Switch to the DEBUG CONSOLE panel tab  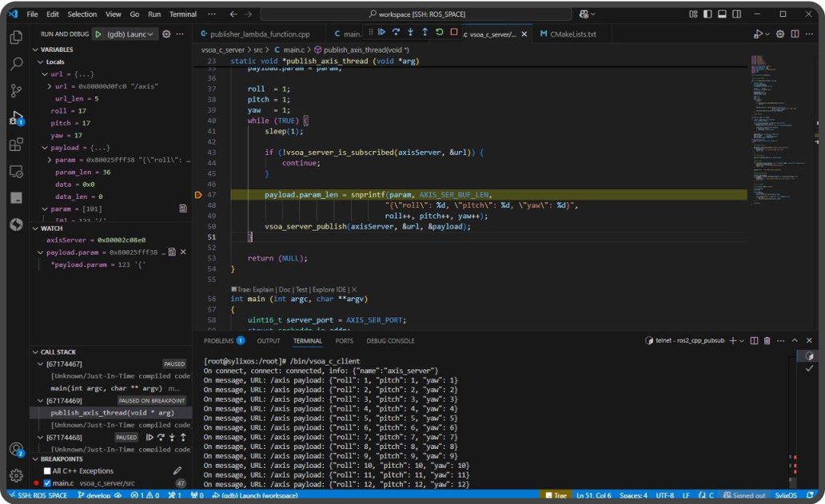(x=390, y=341)
